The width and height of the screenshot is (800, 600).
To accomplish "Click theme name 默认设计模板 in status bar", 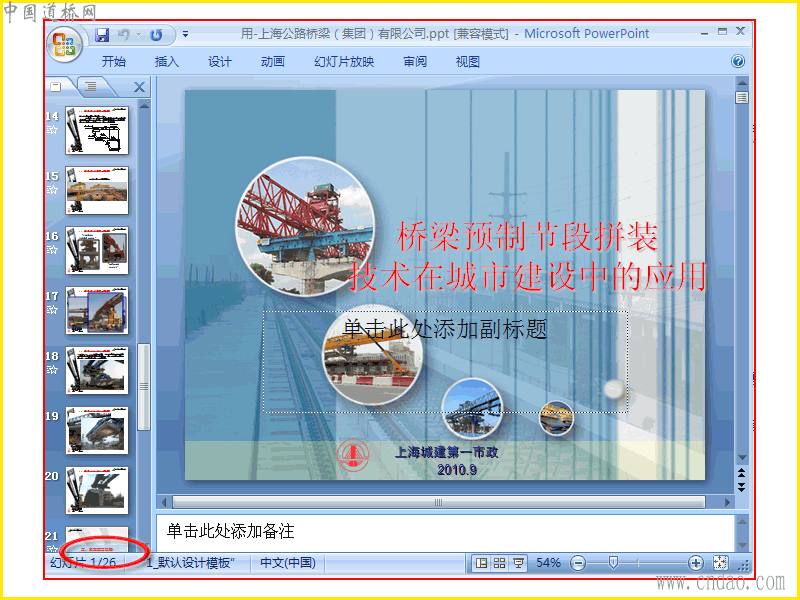I will (190, 563).
